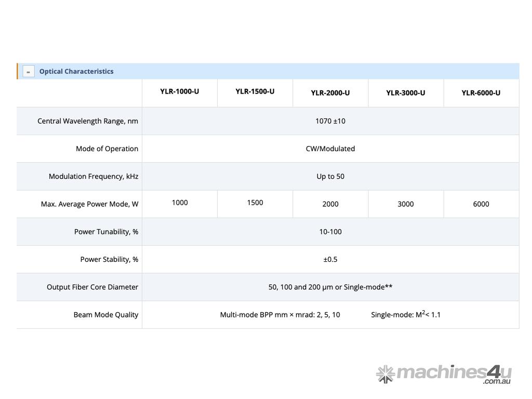532x399 pixels.
Task: Click the Optical Characteristics heading
Action: tap(76, 72)
